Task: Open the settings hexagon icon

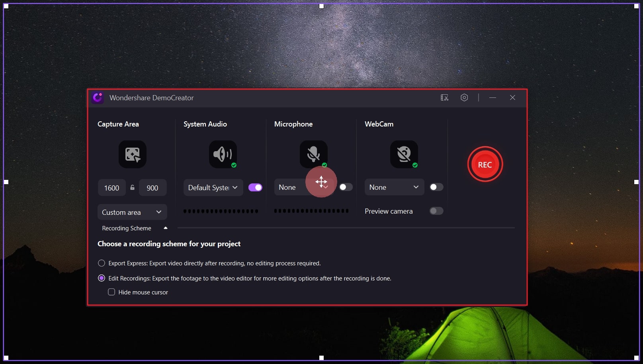Action: pos(464,97)
